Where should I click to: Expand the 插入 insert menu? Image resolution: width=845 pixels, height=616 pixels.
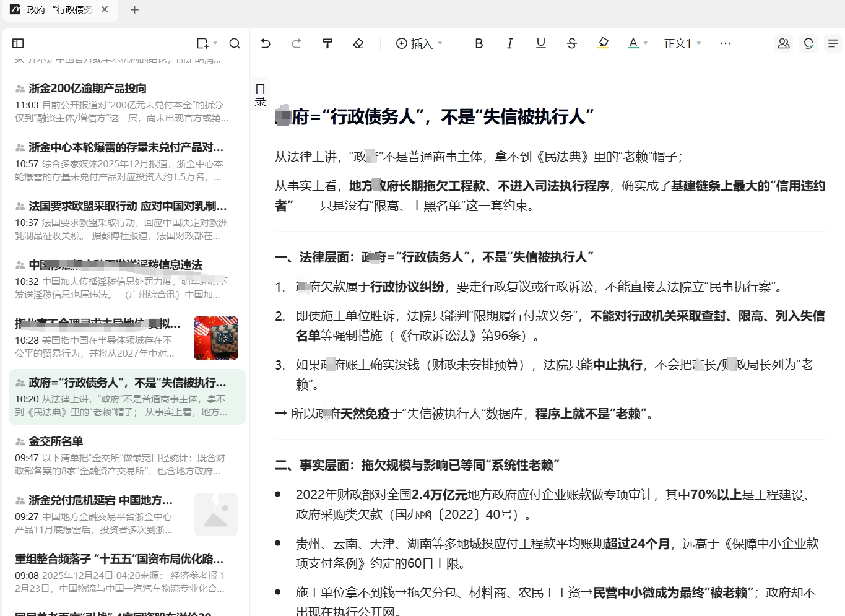[x=419, y=43]
